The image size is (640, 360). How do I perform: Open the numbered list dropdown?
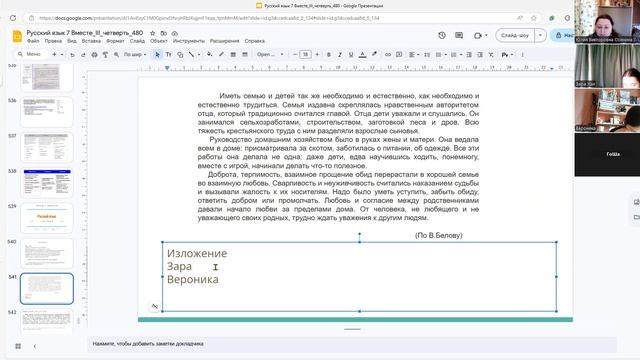pyautogui.click(x=456, y=55)
